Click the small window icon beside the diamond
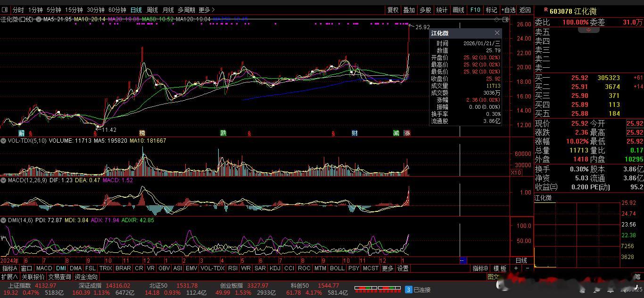644x298 pixels. 505,19
